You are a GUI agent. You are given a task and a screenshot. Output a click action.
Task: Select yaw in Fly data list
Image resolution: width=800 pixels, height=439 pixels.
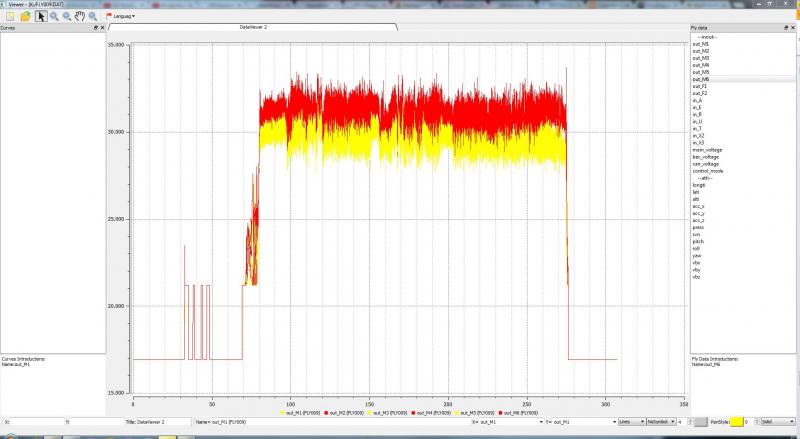pos(697,256)
